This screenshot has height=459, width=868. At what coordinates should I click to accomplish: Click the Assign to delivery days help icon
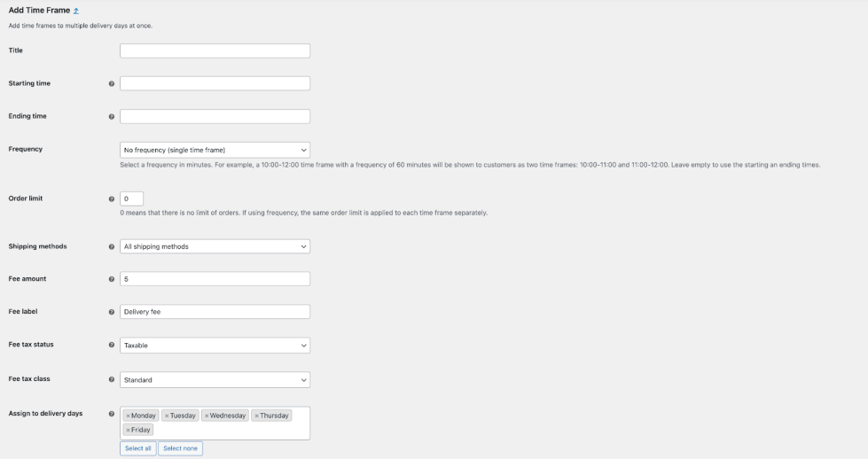[112, 414]
